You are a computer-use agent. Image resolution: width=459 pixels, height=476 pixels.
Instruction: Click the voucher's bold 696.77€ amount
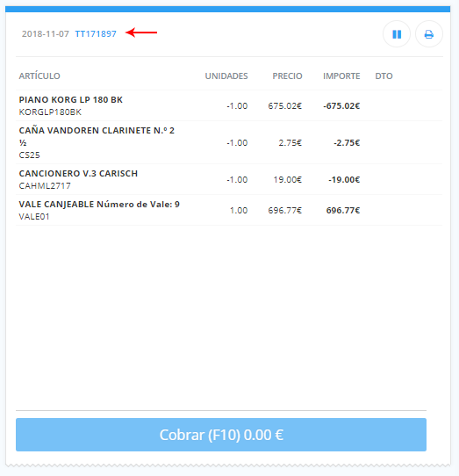coord(343,211)
